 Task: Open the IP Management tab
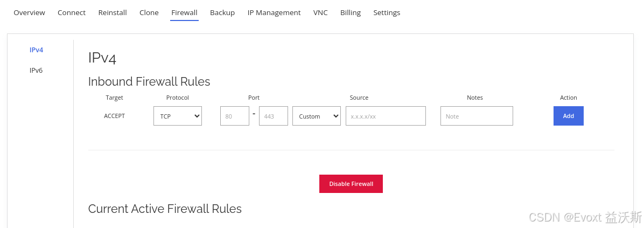(x=274, y=13)
